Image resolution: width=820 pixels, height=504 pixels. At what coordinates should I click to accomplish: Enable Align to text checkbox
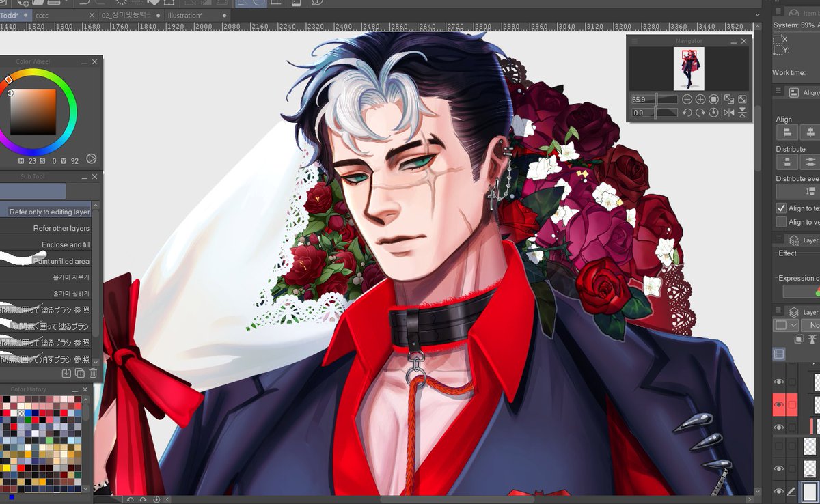[x=781, y=208]
